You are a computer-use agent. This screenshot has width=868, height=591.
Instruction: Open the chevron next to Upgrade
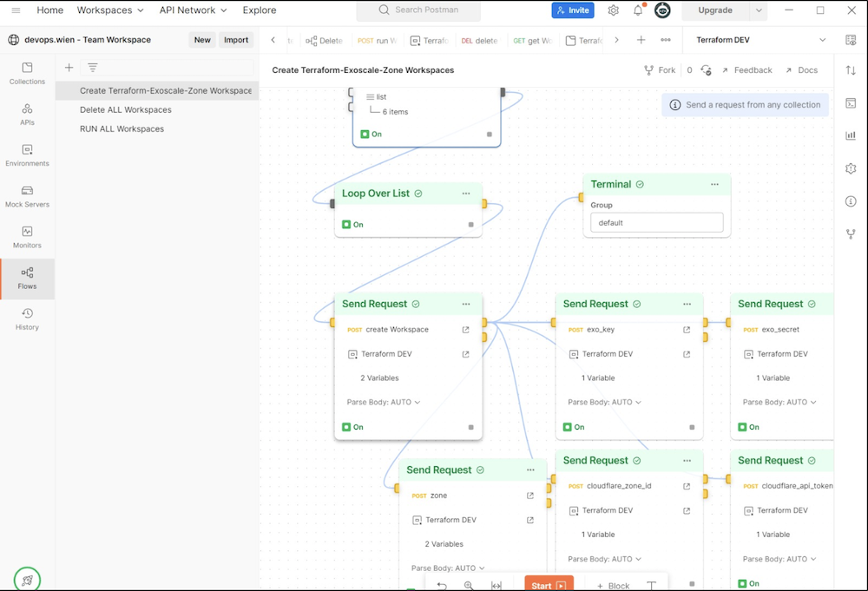tap(759, 10)
